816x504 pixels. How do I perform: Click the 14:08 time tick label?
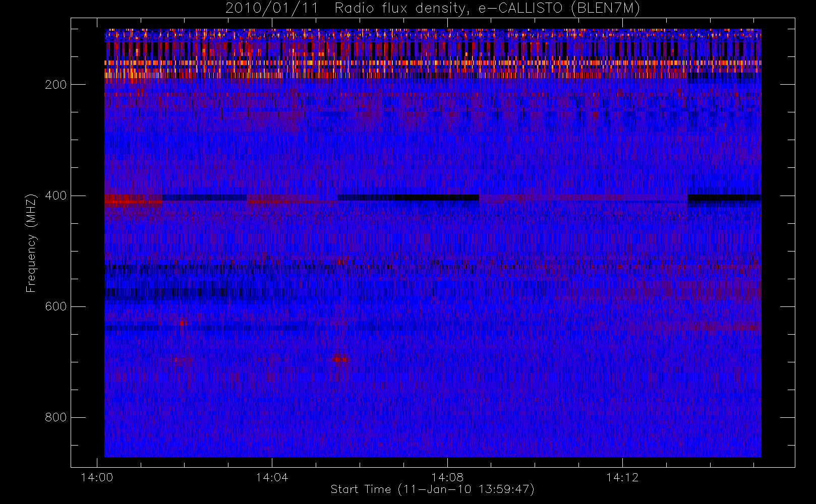[x=447, y=477]
